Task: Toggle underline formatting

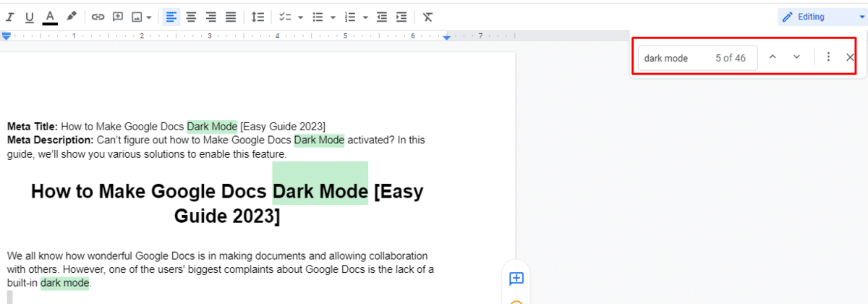Action: [30, 17]
